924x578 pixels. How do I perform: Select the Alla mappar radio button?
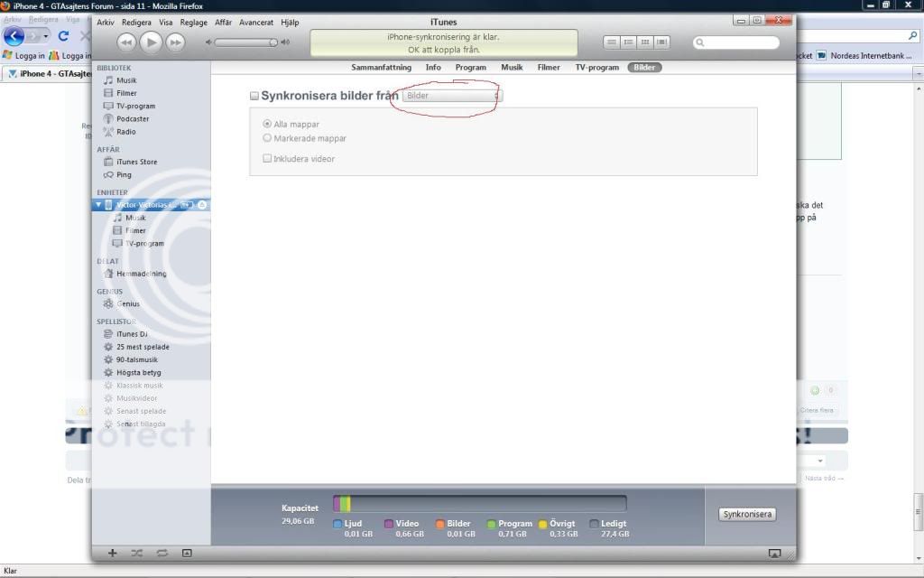pos(268,125)
